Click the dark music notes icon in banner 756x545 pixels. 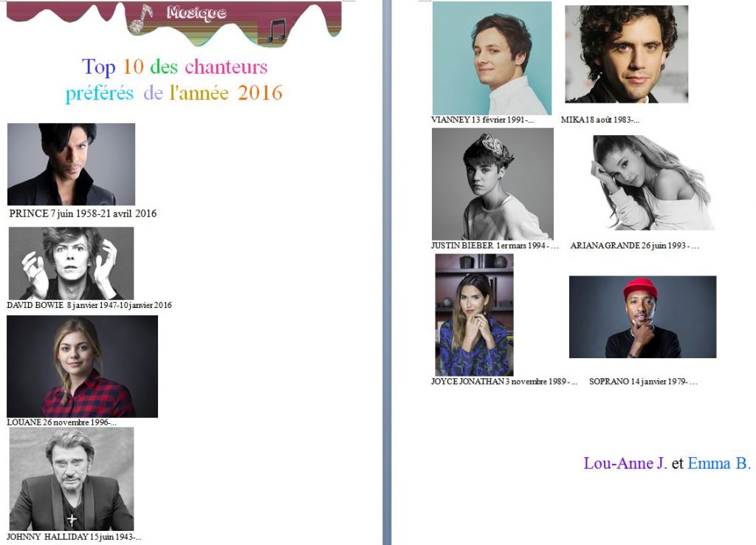point(276,30)
